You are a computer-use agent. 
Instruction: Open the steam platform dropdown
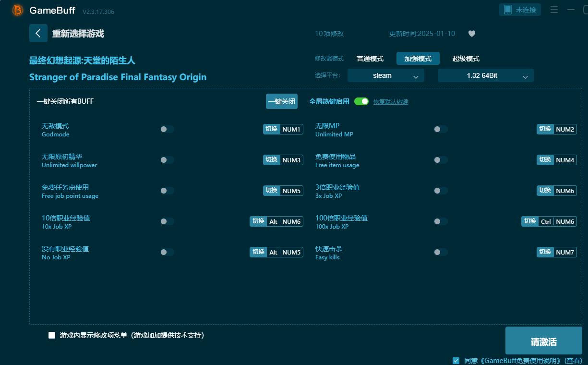point(385,75)
